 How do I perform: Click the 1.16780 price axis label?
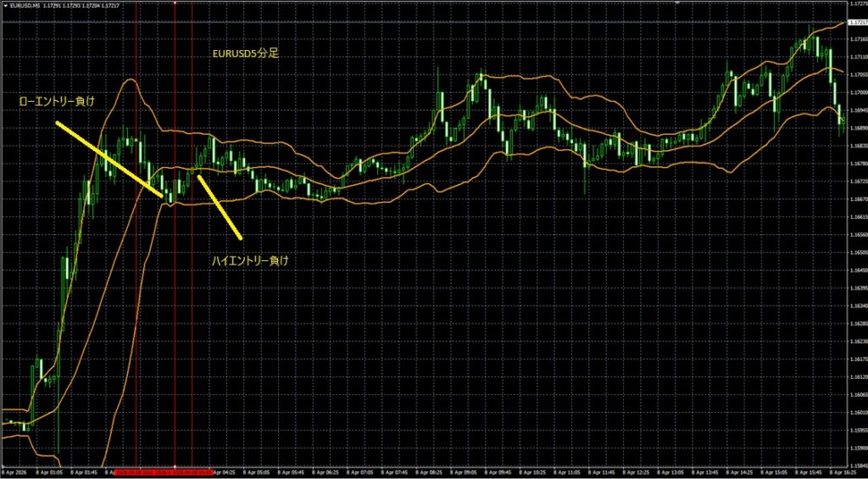(x=858, y=164)
